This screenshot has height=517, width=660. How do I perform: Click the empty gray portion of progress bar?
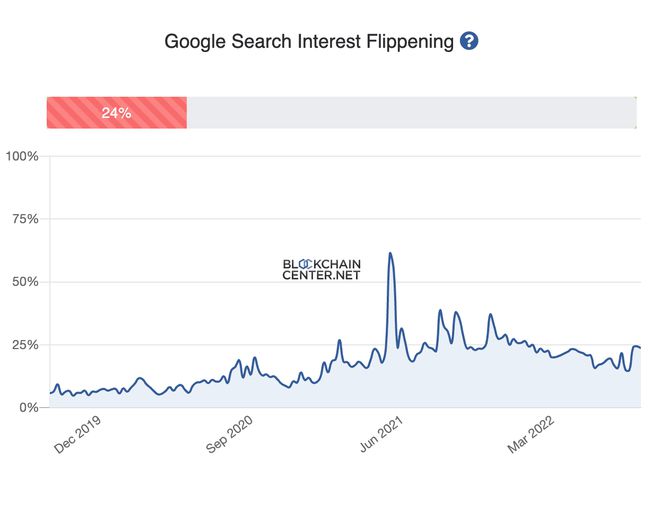(410, 113)
